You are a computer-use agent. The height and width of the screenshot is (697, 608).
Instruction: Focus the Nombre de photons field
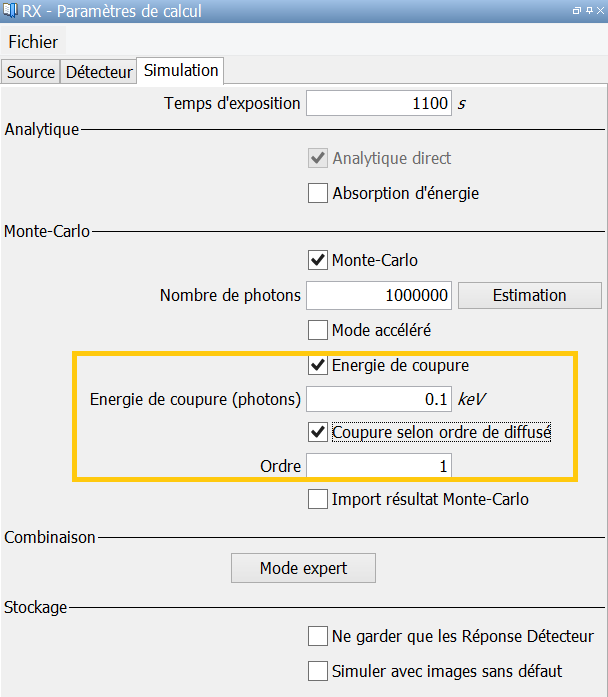click(x=378, y=295)
